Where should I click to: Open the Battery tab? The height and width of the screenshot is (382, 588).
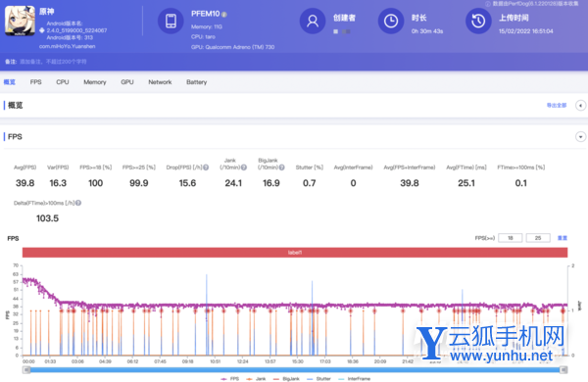[197, 82]
